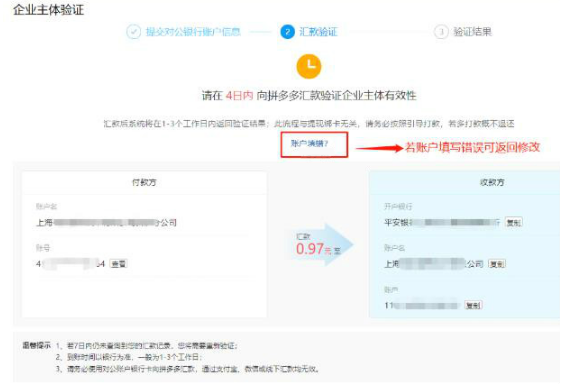Click the 温馨提示 label

point(36,345)
